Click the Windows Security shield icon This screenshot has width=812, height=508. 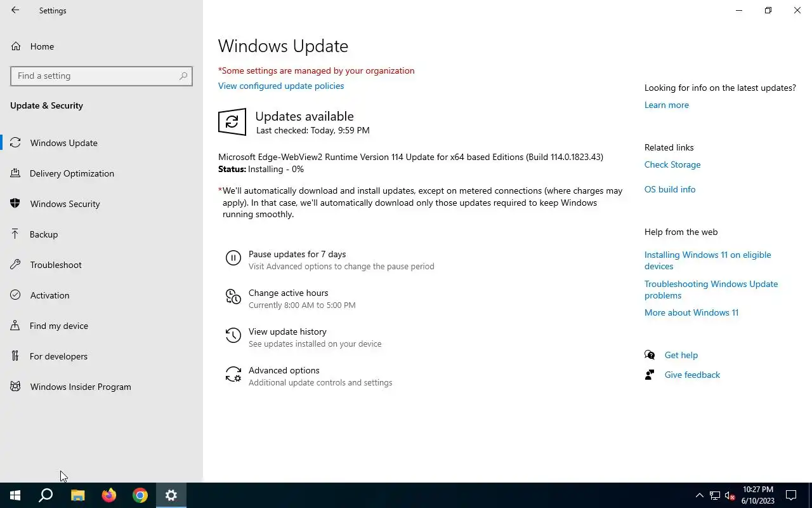pyautogui.click(x=16, y=204)
